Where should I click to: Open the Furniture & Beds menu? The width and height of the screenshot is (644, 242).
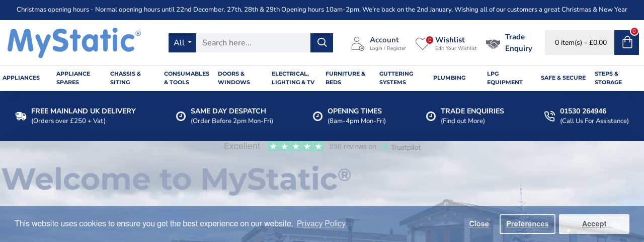pos(346,78)
